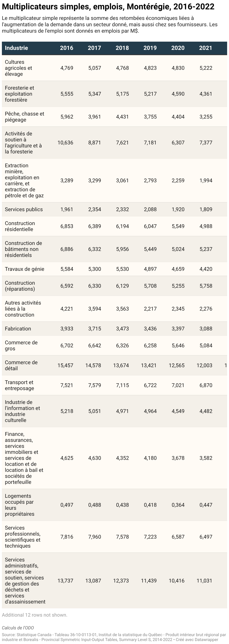Click the 2020 column header
The image size is (229, 644).
(x=178, y=48)
